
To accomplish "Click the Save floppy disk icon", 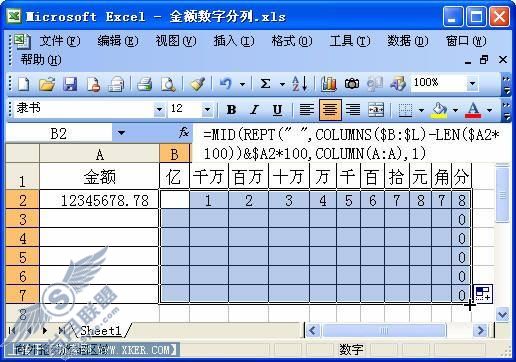I will coord(70,84).
